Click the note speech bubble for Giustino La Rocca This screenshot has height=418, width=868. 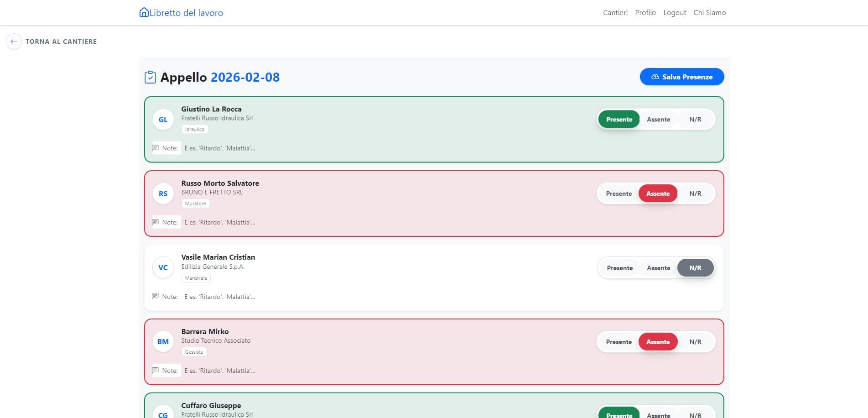[x=156, y=147]
